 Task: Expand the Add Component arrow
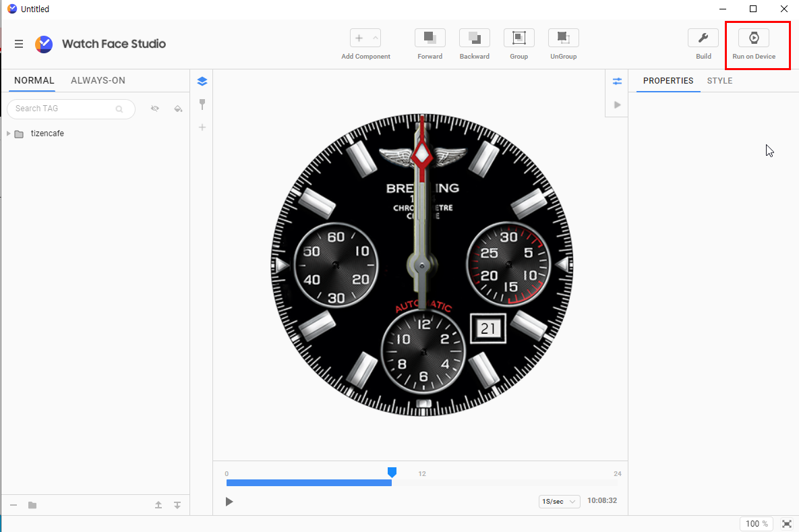375,38
